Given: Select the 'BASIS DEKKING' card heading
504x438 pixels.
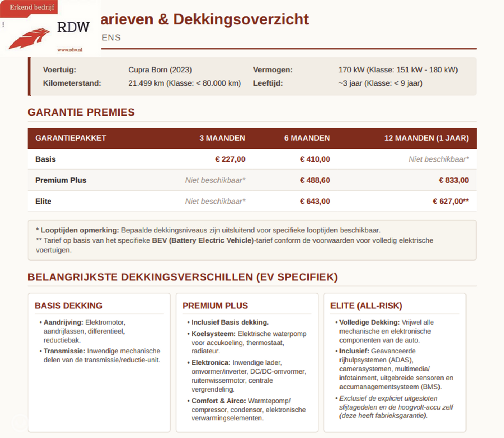Looking at the screenshot, I should coord(68,306).
